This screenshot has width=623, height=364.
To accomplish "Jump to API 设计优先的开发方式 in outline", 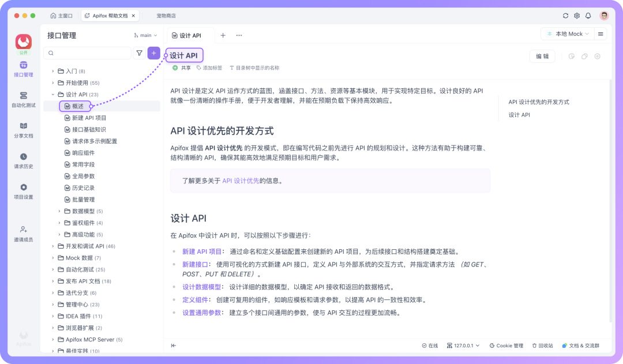I will point(539,102).
